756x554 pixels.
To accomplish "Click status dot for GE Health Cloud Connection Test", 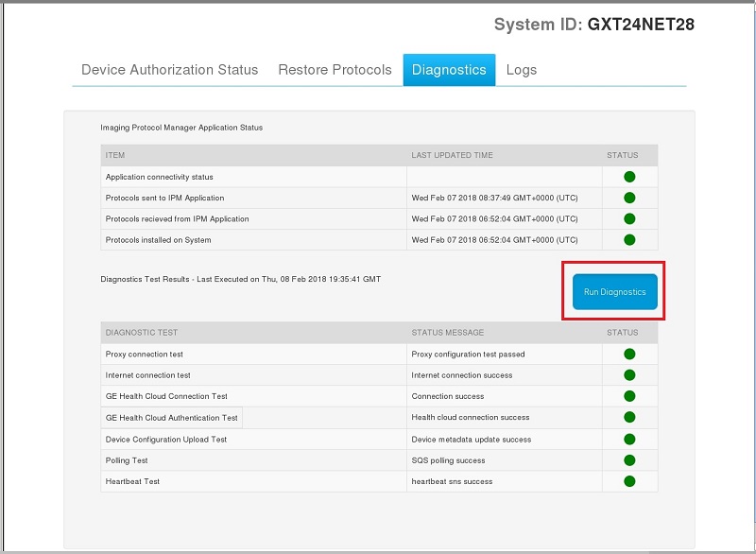I will 629,396.
